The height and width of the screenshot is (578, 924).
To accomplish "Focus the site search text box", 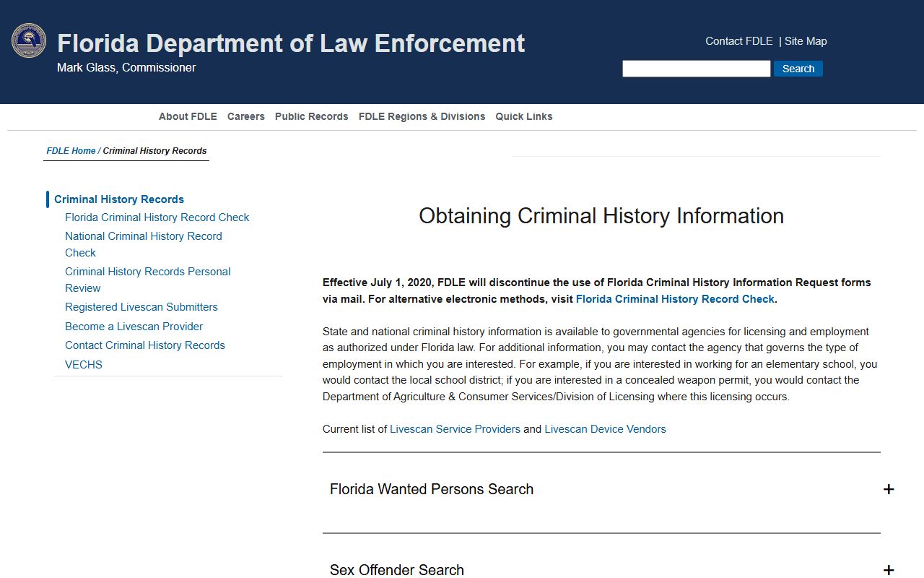I will tap(697, 69).
